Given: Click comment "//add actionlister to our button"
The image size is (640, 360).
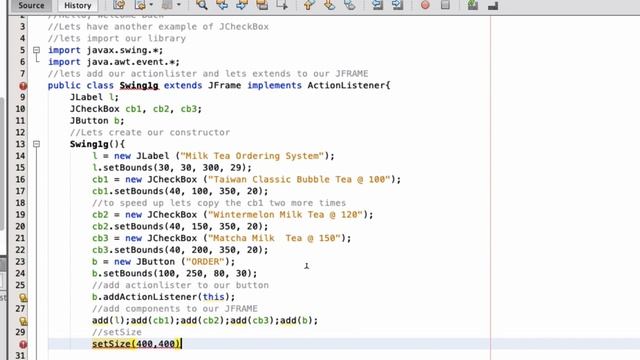Looking at the screenshot, I should [180, 285].
